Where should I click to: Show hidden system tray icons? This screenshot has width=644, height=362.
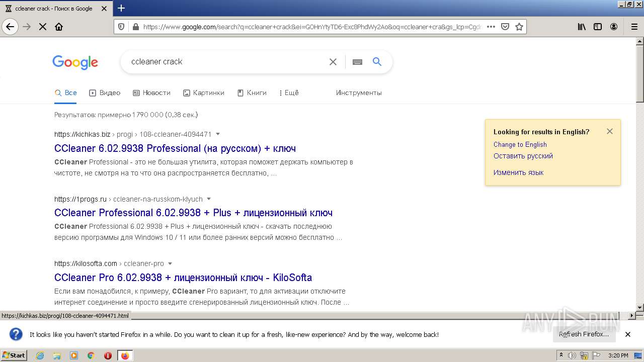click(x=561, y=355)
